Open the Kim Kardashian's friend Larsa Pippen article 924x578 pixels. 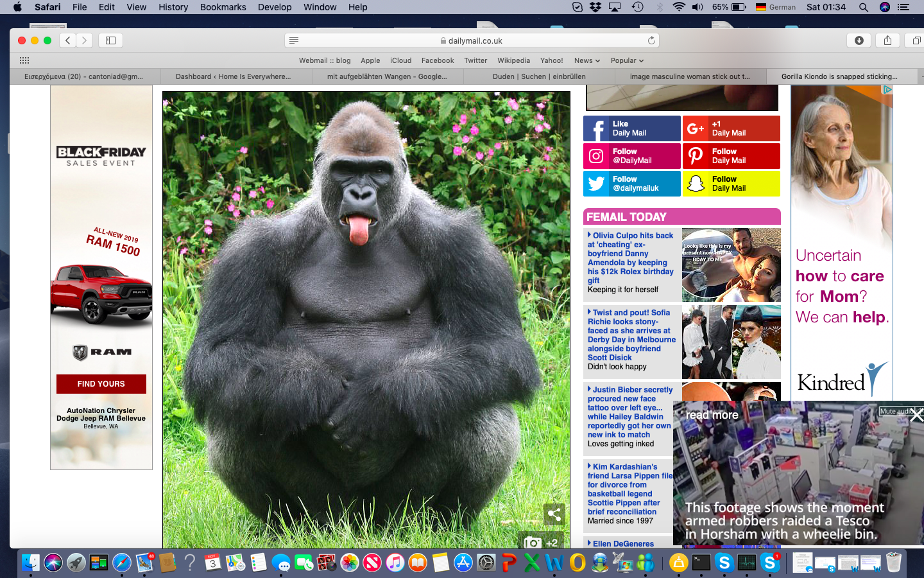(630, 489)
